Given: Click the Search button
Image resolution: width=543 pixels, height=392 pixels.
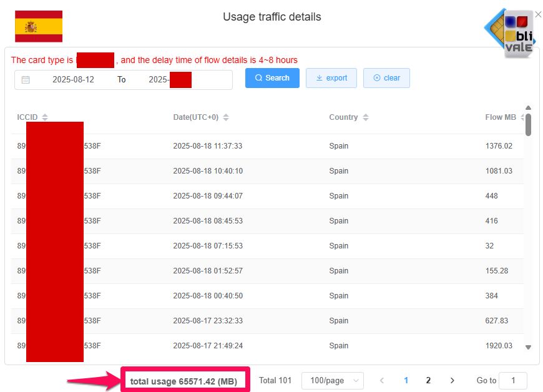Looking at the screenshot, I should [271, 77].
